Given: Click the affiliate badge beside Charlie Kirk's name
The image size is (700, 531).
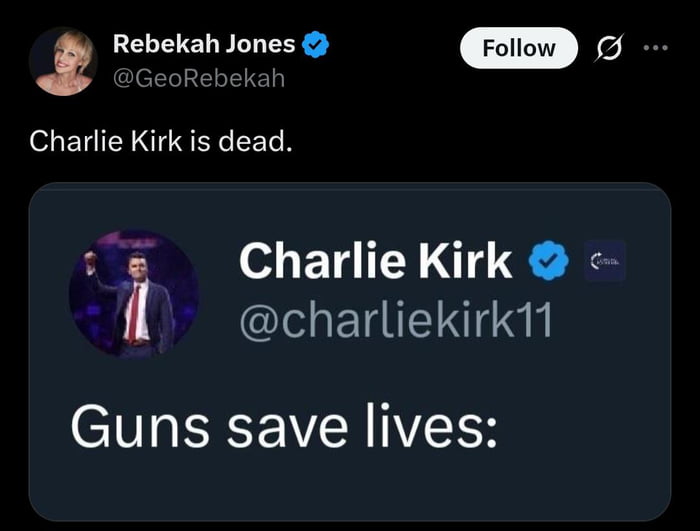Looking at the screenshot, I should pyautogui.click(x=605, y=262).
